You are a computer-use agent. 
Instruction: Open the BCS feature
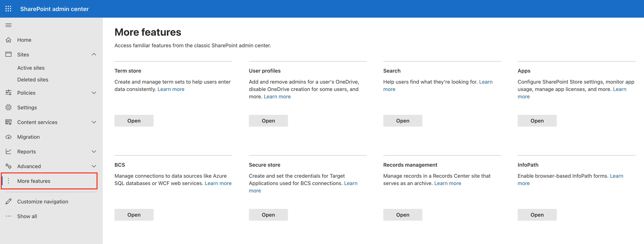coord(134,215)
